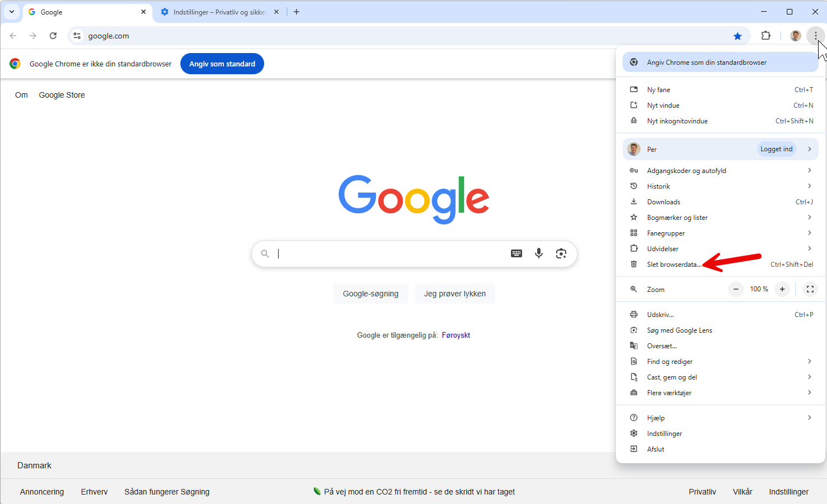Expand the Udvidelser submenu
Screen dimensions: 827x504
720,249
